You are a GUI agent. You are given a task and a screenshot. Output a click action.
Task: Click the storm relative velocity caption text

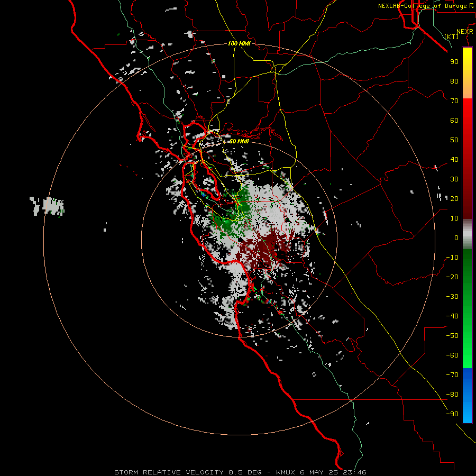[x=240, y=472]
